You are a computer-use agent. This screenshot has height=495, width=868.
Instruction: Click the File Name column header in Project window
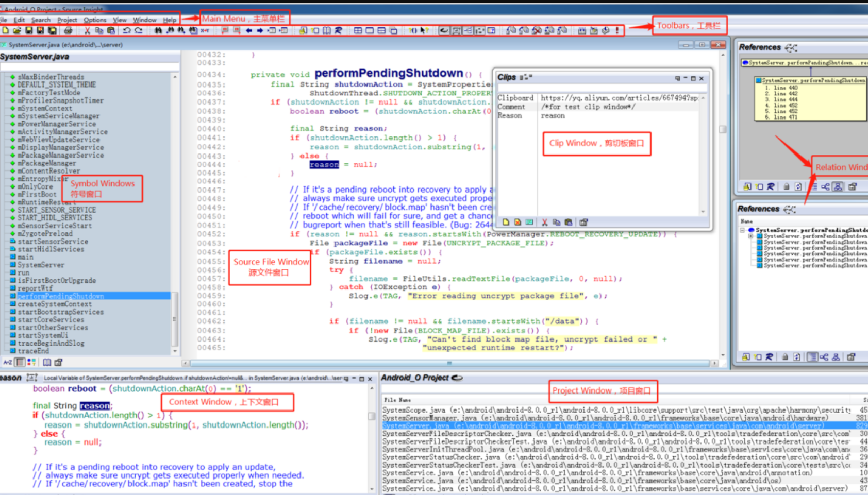click(x=397, y=400)
